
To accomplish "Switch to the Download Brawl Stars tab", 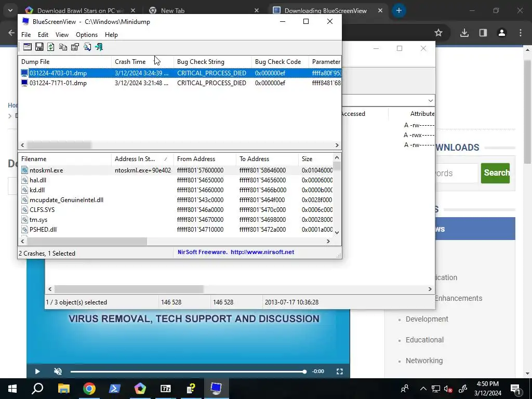I will [x=80, y=10].
